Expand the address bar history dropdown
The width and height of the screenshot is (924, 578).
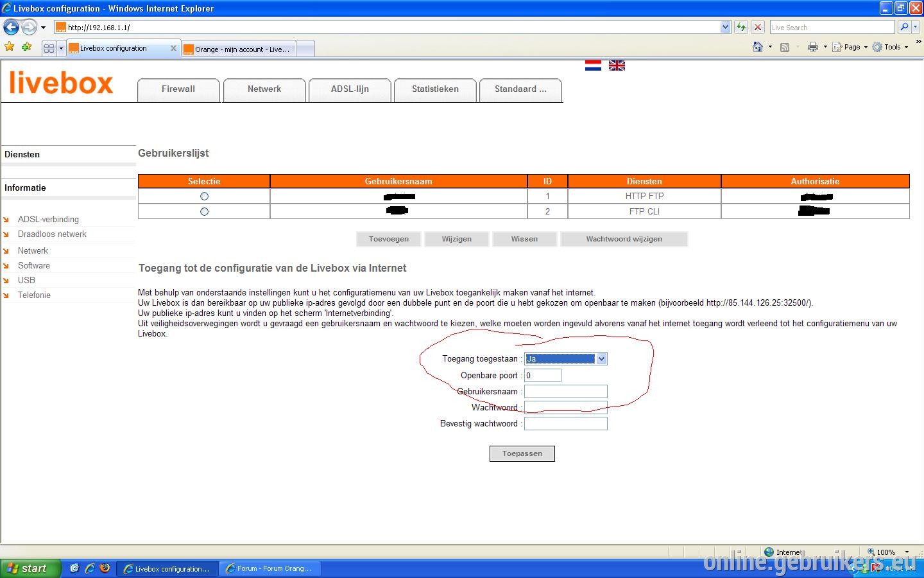(725, 27)
